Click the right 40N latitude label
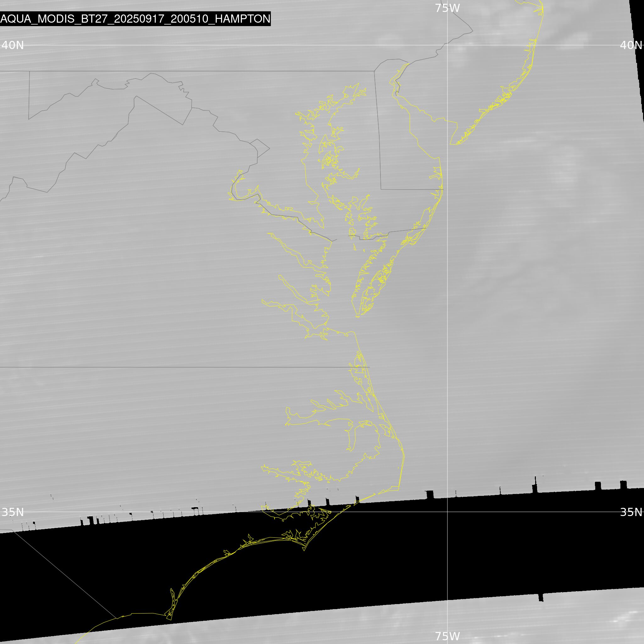Screen dimensions: 644x644 pos(631,45)
